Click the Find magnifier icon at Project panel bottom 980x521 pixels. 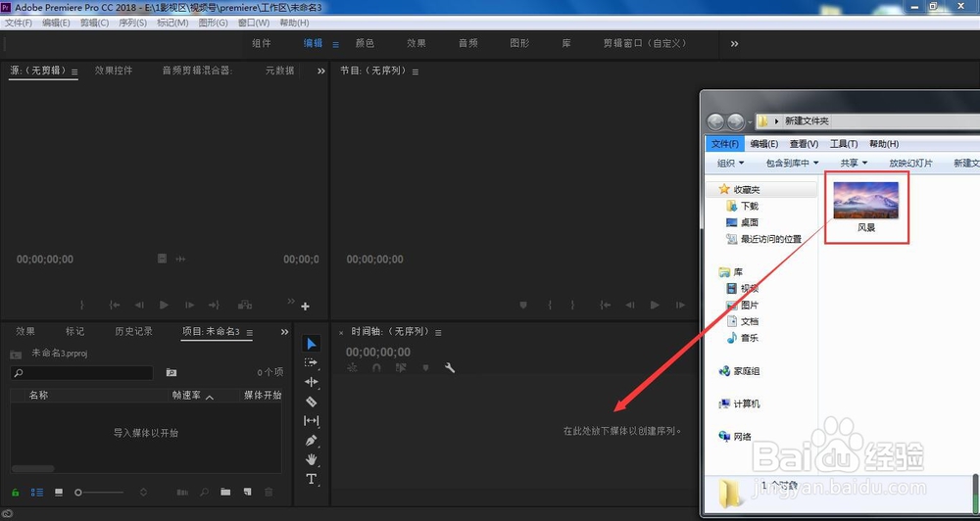coord(204,493)
